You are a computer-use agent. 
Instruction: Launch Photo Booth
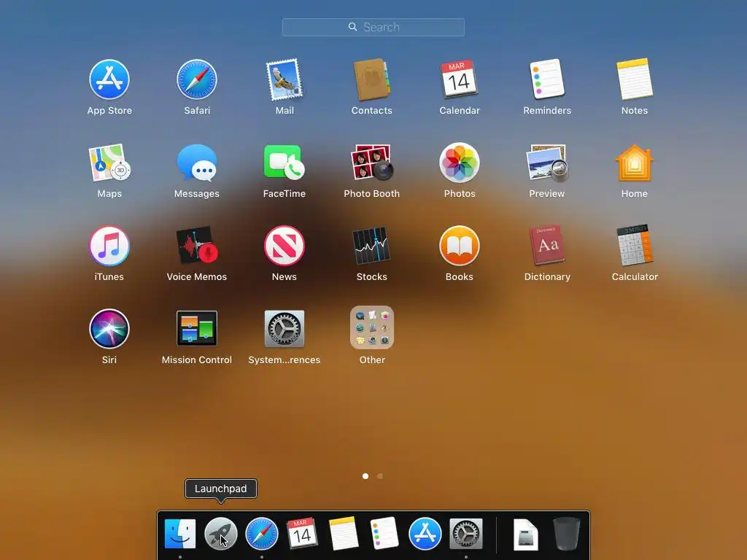click(371, 163)
